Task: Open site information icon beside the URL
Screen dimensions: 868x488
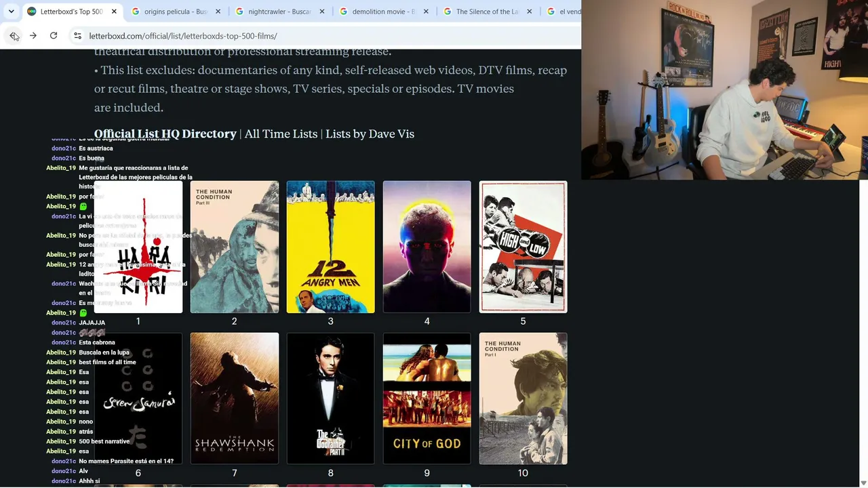Action: 77,36
